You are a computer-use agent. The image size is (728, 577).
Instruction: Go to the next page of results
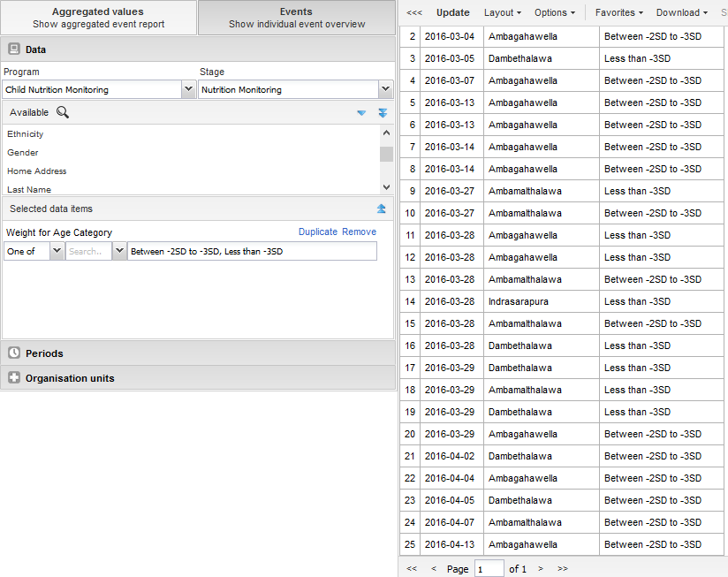[541, 569]
